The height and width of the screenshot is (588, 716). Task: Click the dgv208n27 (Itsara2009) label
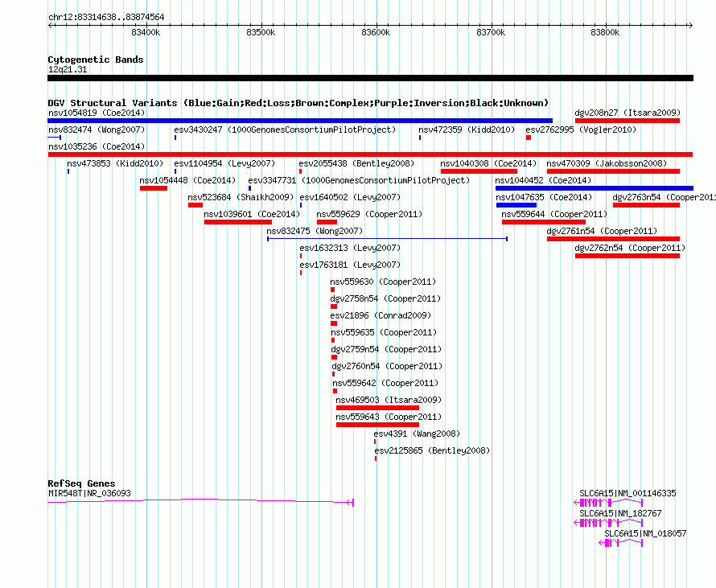coord(628,113)
